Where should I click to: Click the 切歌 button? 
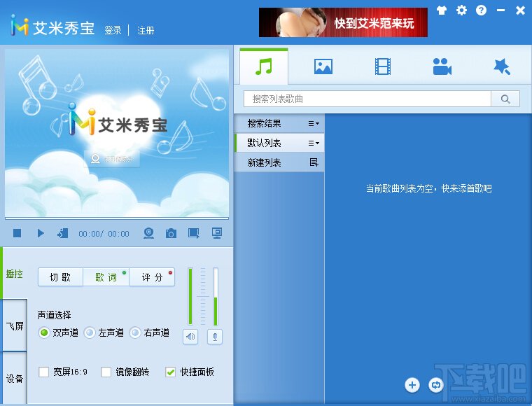[60, 277]
